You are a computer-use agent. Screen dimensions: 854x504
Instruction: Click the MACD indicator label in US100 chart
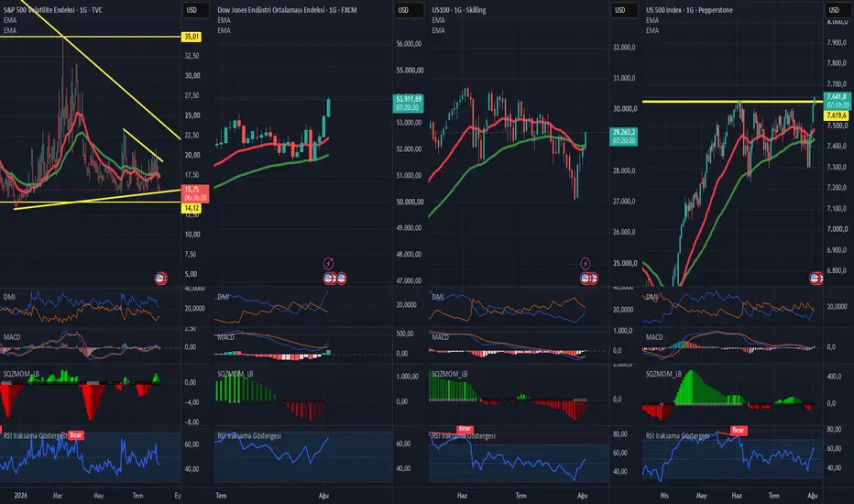(441, 337)
